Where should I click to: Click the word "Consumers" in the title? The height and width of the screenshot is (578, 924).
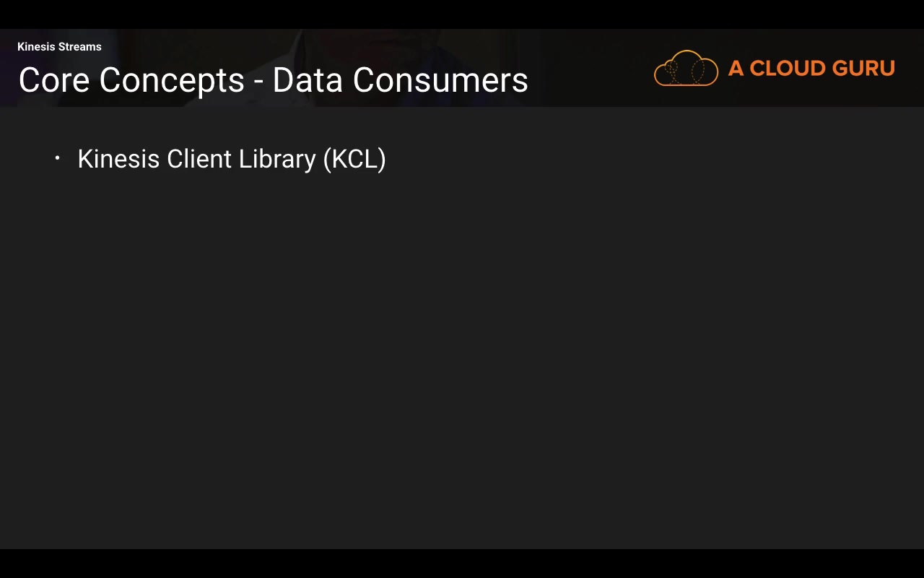tap(440, 80)
